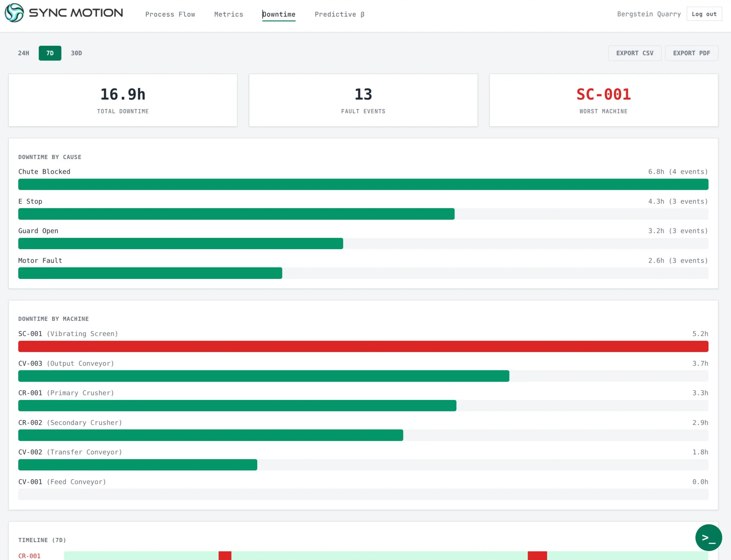The height and width of the screenshot is (560, 731).
Task: Click the '3.2h (3 events)' value
Action: tap(678, 231)
